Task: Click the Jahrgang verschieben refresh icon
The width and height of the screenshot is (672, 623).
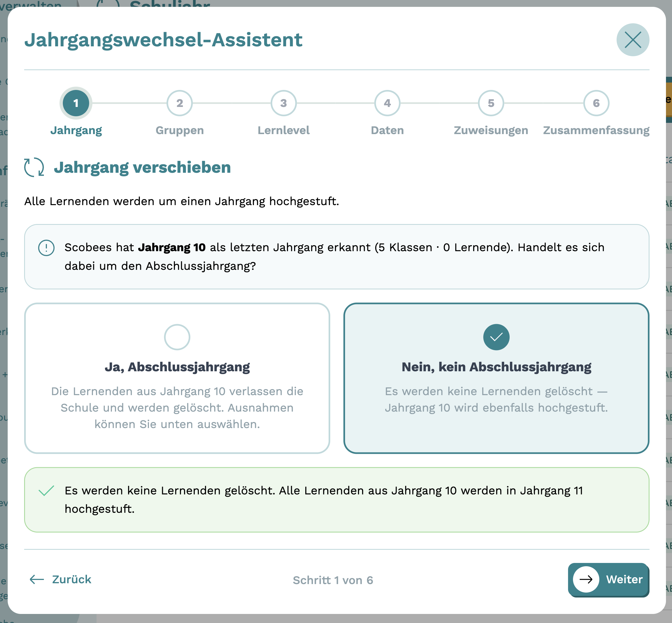Action: [x=34, y=167]
